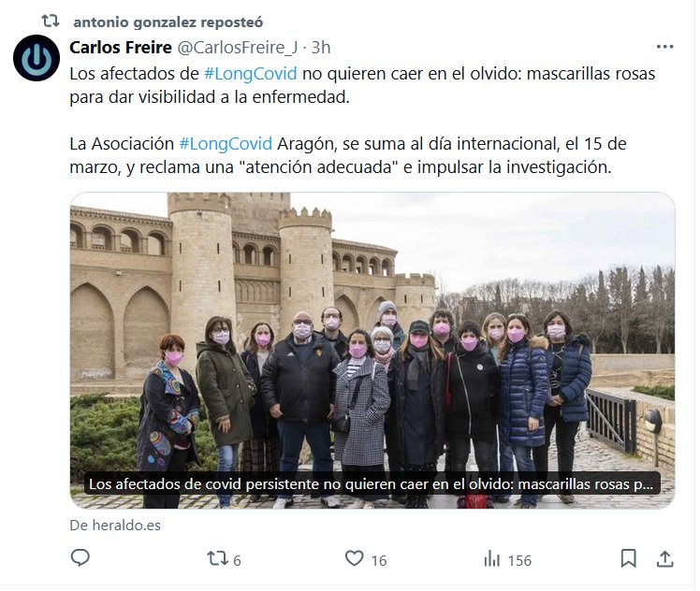
Task: Open antonio gonzalez reposteó link
Action: [x=168, y=22]
